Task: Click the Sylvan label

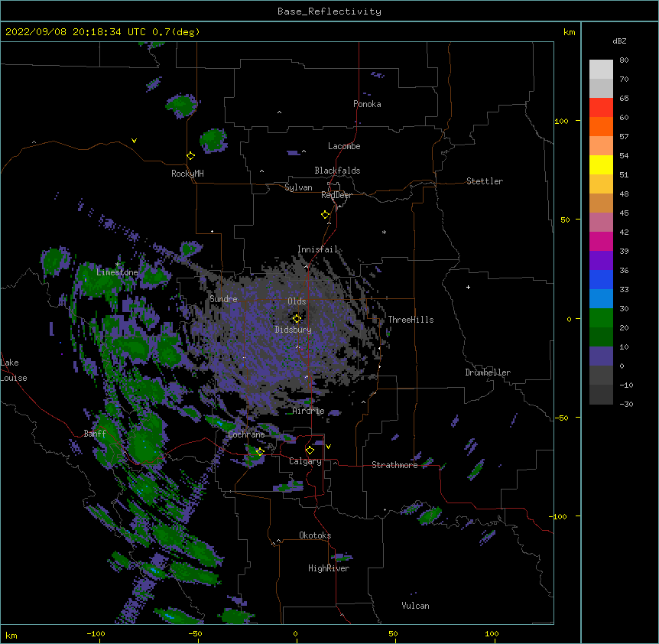Action: (x=298, y=187)
